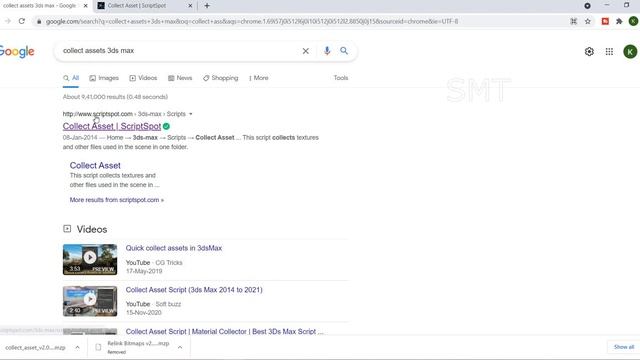640x360 pixels.
Task: Open Material Collector Best 3Ds Max Script video
Action: click(x=224, y=331)
